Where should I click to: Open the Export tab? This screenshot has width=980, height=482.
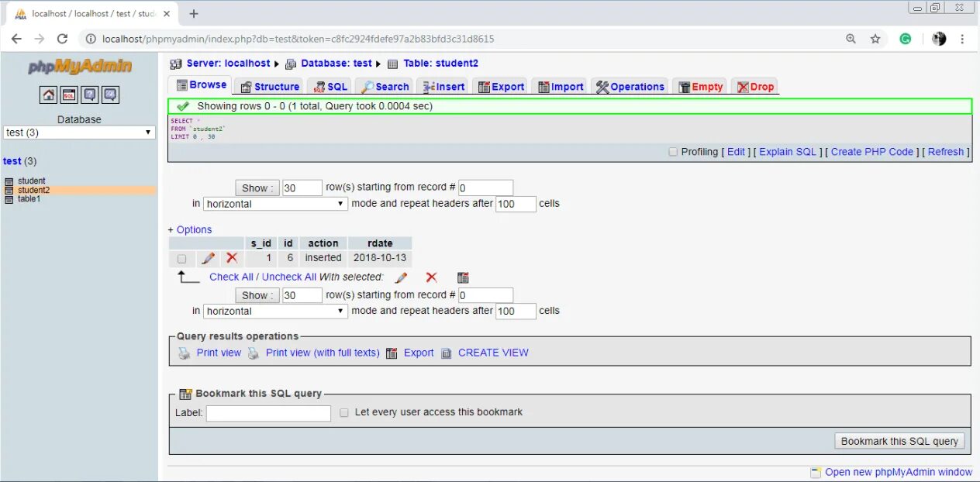point(501,87)
